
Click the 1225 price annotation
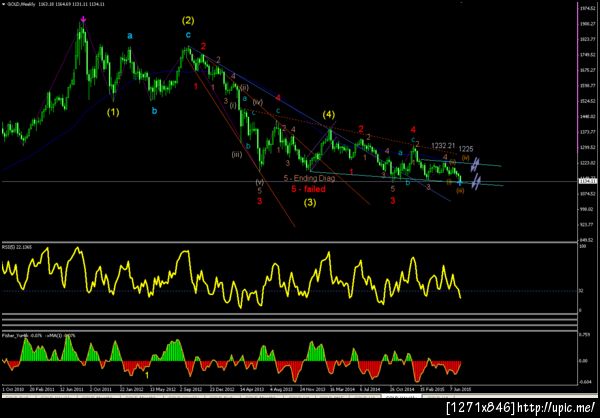point(466,149)
